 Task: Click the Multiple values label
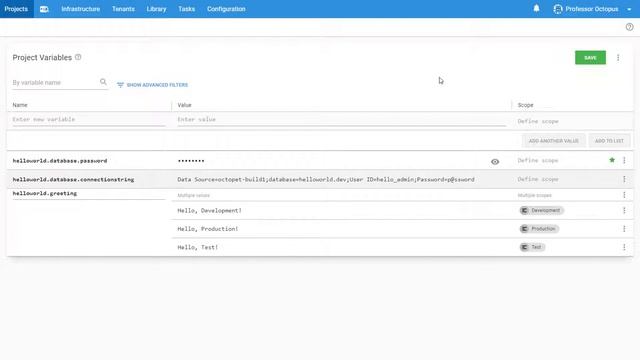click(193, 196)
